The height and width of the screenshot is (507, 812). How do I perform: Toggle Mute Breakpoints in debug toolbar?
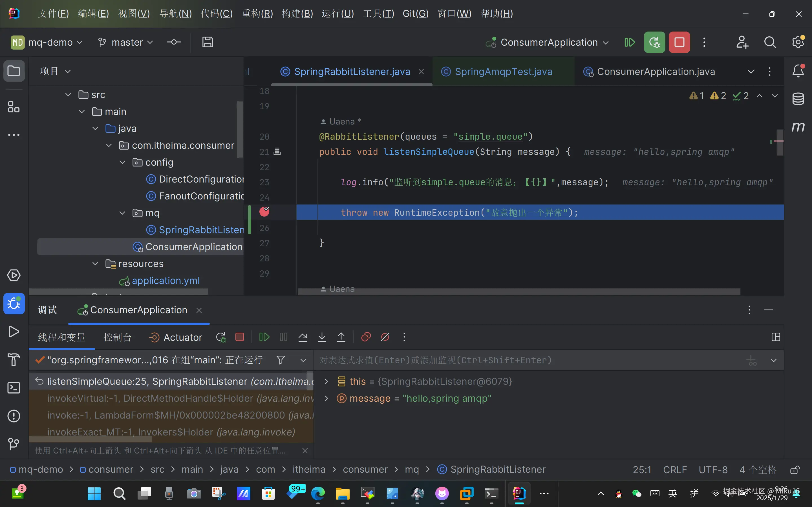385,337
